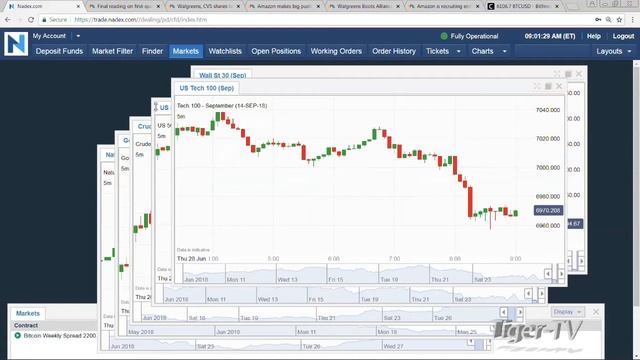Click the detach icon on US Tech 100 window

[x=548, y=86]
